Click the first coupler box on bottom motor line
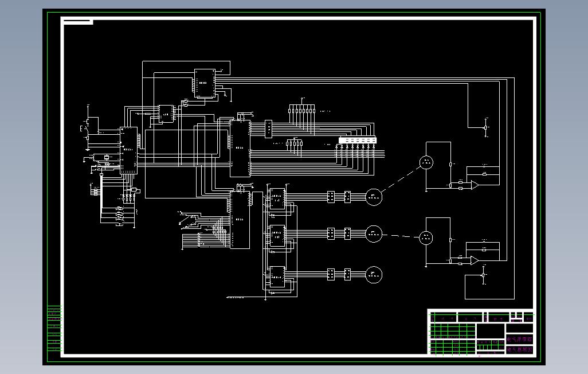The height and width of the screenshot is (374, 588). pyautogui.click(x=331, y=275)
